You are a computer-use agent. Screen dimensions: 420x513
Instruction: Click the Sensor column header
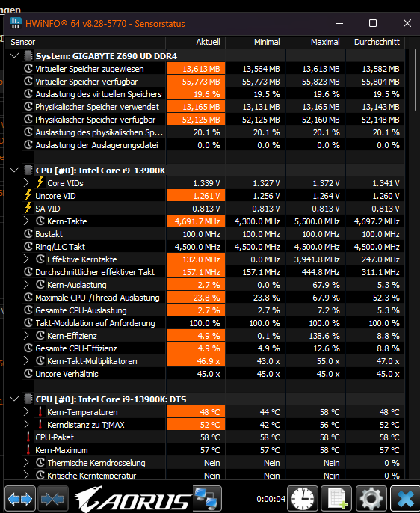86,42
